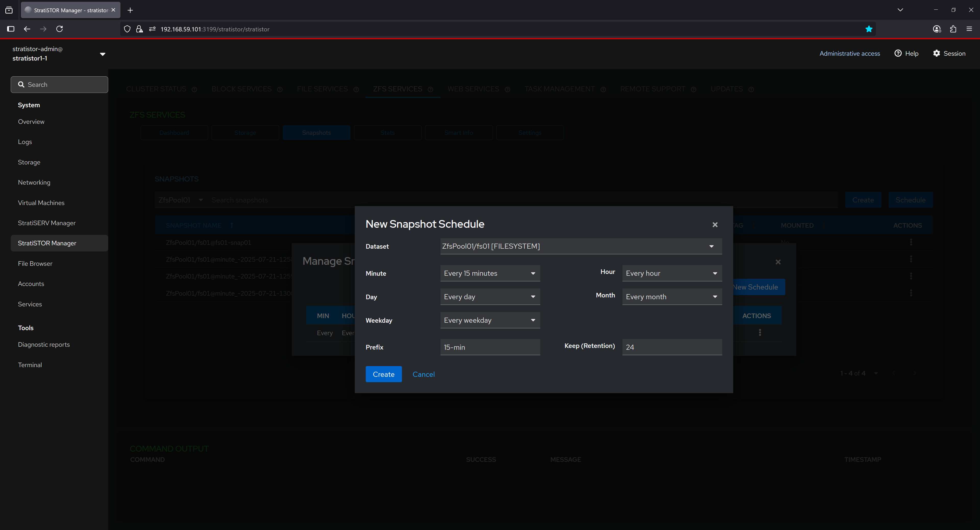The width and height of the screenshot is (980, 530).
Task: Open the Minute interval dropdown
Action: [x=490, y=273]
